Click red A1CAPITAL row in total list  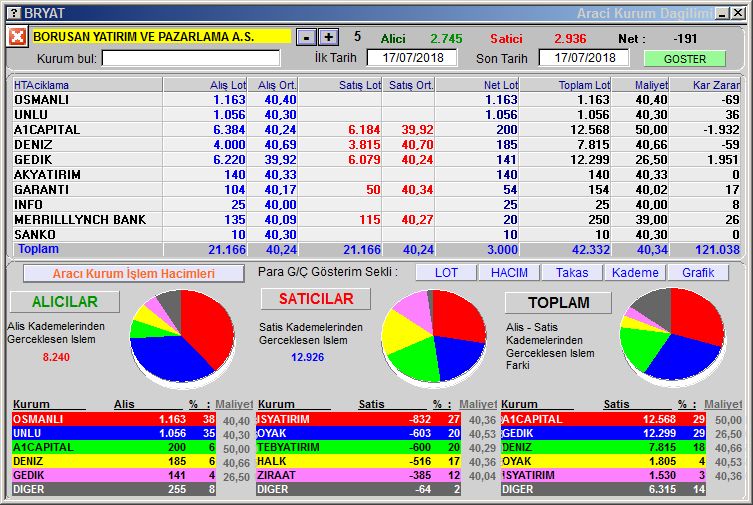pos(603,419)
